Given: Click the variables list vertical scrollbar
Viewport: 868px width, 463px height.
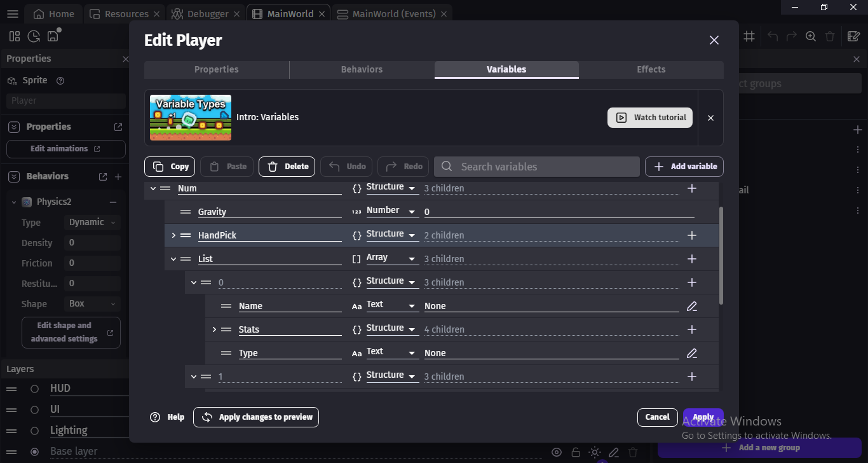Looking at the screenshot, I should (721, 254).
